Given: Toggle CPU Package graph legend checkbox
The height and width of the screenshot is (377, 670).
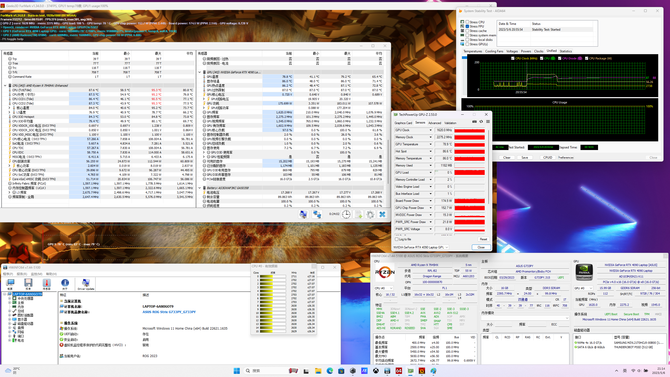Looking at the screenshot, I should tap(586, 58).
